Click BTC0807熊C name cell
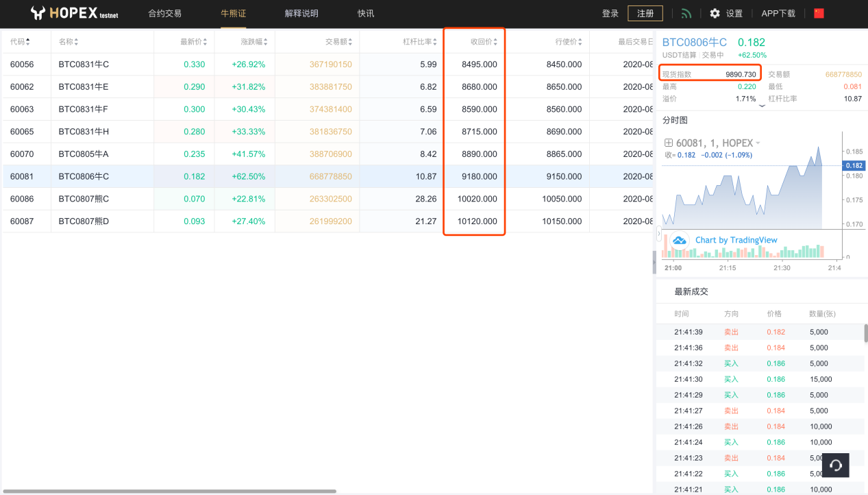Image resolution: width=868 pixels, height=495 pixels. pyautogui.click(x=84, y=199)
